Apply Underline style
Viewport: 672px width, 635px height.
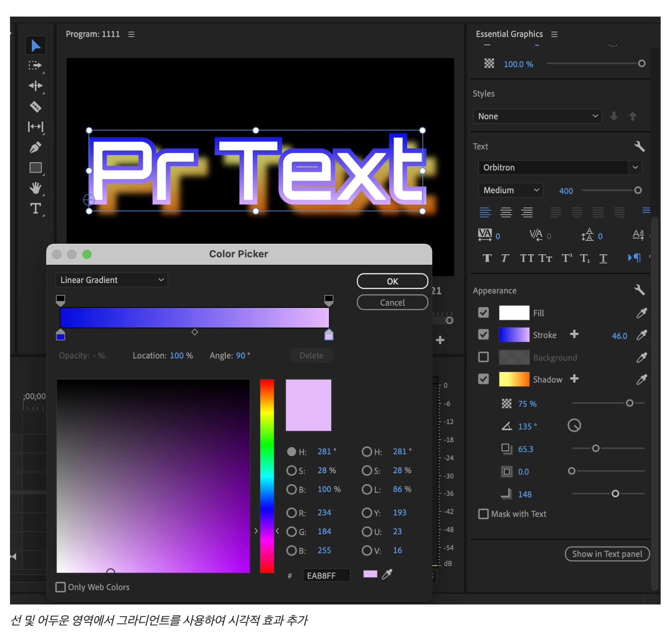pos(603,258)
